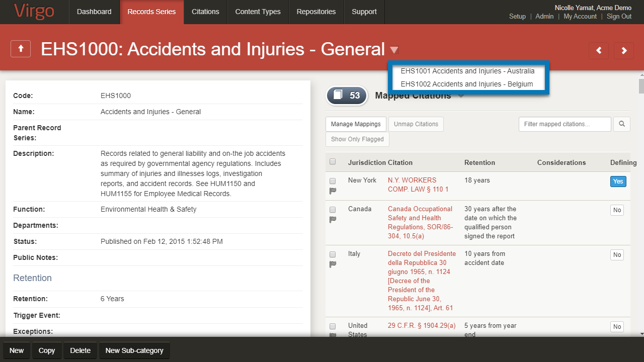Viewport: 644px width, 362px height.
Task: Check the select-all citations header checkbox
Action: [333, 162]
